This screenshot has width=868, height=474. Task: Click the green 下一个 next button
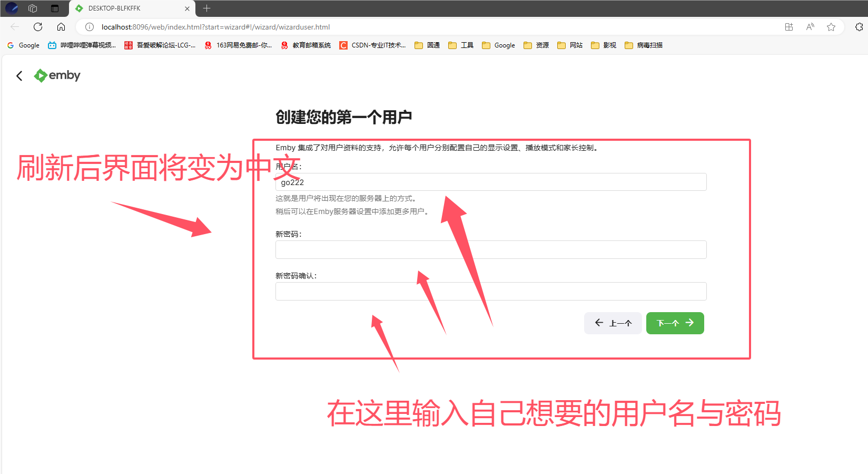click(x=675, y=323)
